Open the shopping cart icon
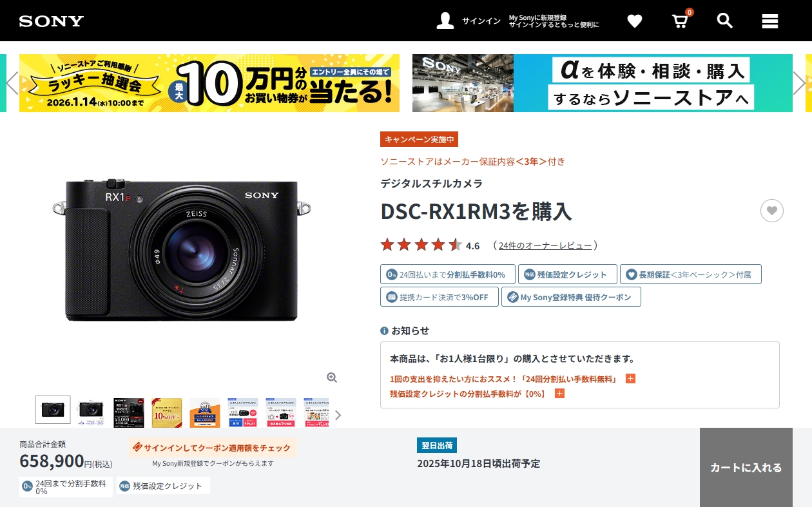The image size is (812, 507). [680, 21]
